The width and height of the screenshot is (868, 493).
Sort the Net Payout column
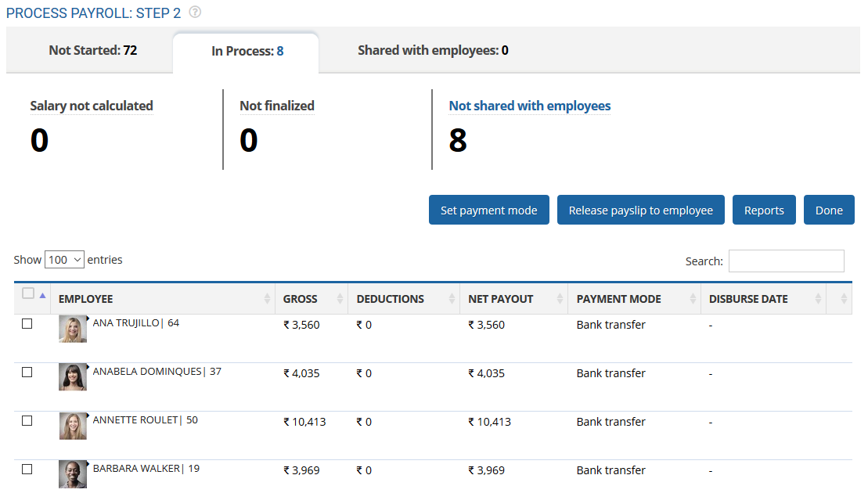[560, 298]
